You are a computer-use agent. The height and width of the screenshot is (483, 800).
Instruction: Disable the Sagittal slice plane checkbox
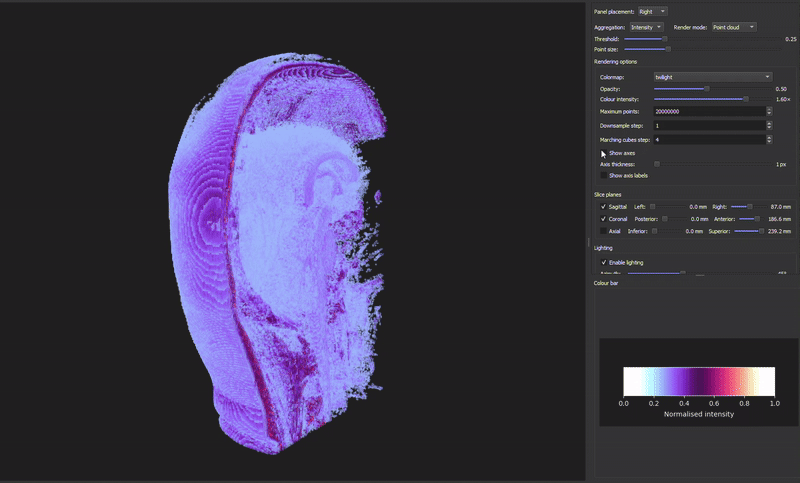pos(604,206)
